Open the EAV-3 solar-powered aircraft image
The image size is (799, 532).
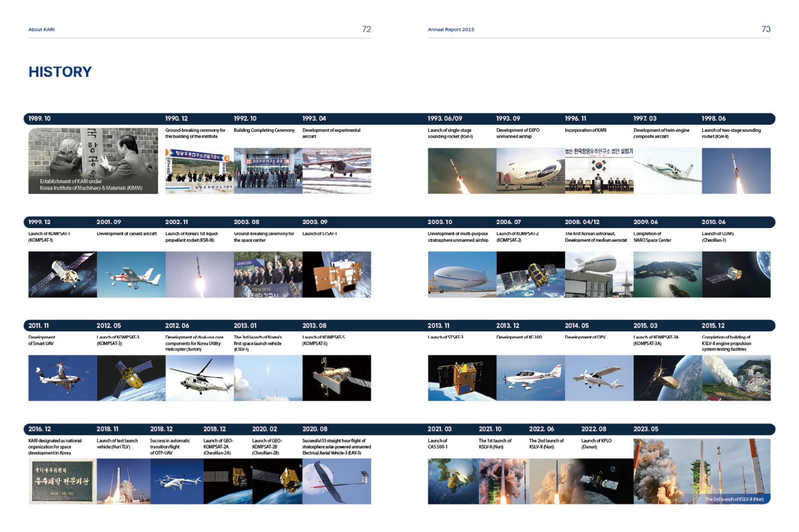tap(336, 481)
